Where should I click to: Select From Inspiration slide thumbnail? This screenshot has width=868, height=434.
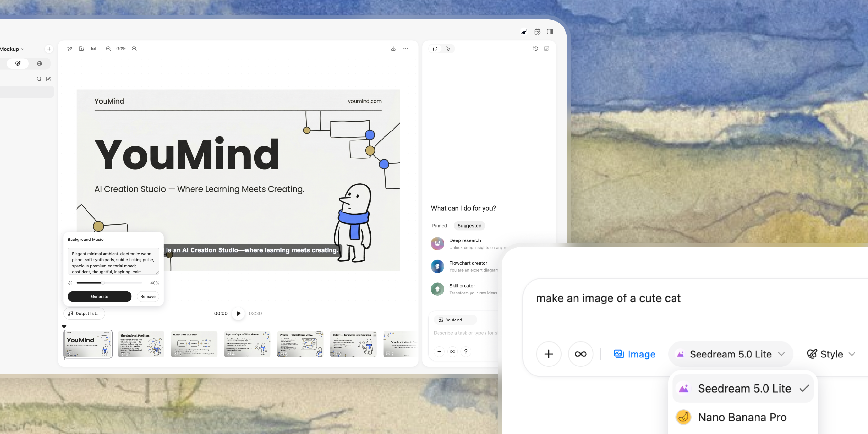click(400, 344)
